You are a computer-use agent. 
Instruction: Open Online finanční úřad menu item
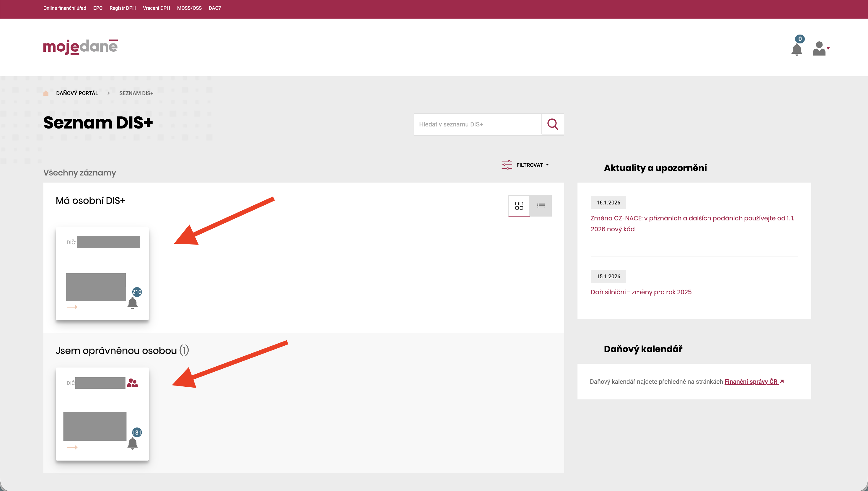click(x=65, y=8)
